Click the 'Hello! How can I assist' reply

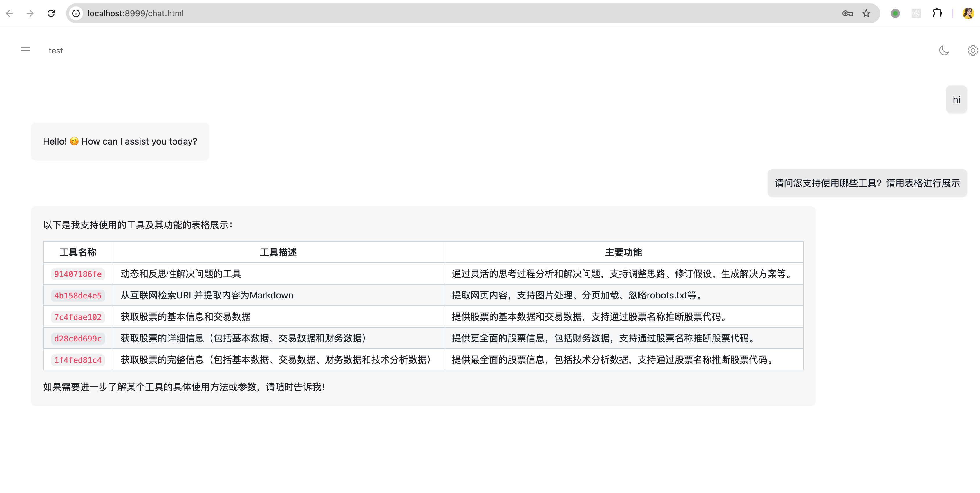pos(120,141)
